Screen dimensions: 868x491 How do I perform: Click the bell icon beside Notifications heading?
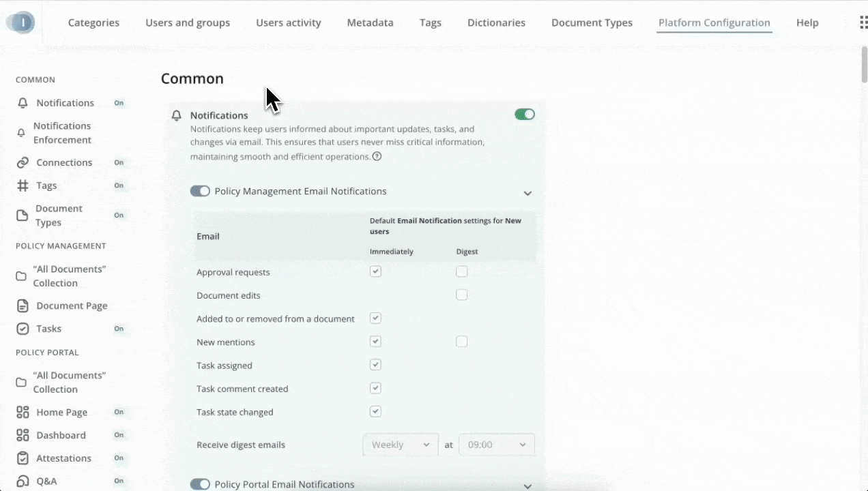[x=177, y=116]
